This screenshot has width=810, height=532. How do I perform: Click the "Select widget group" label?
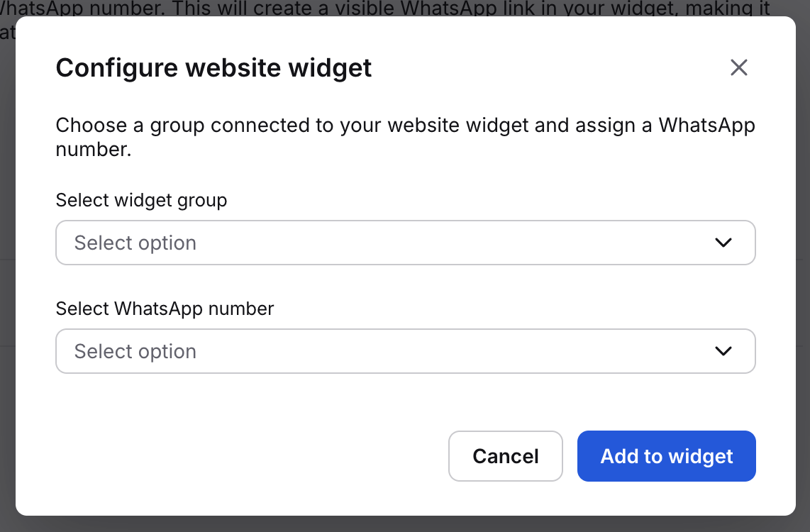pyautogui.click(x=141, y=200)
